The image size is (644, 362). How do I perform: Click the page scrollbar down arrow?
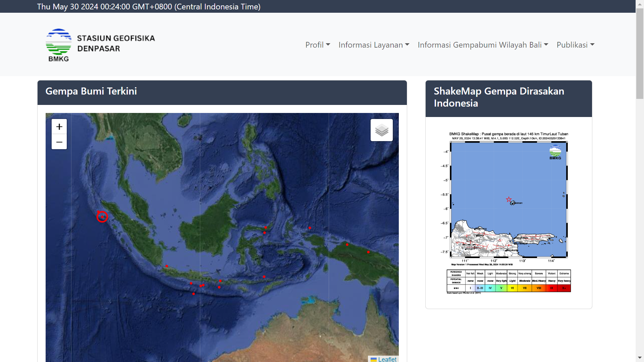640,358
